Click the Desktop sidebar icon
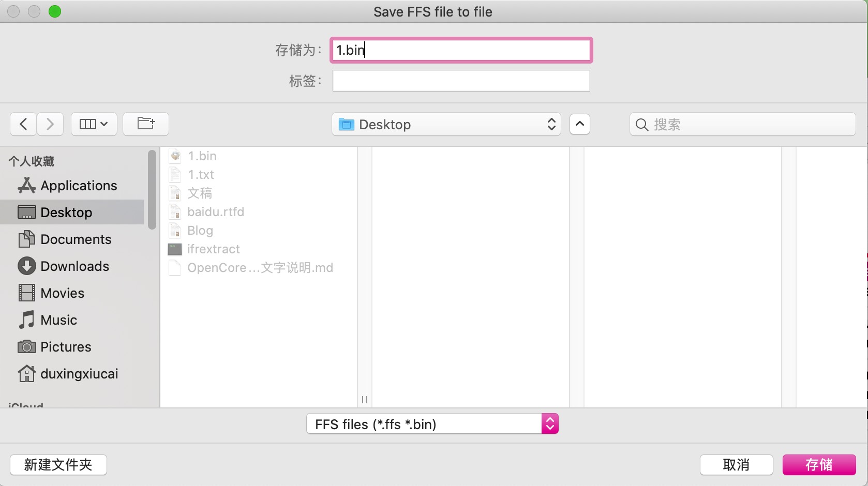This screenshot has width=868, height=486. click(x=27, y=212)
